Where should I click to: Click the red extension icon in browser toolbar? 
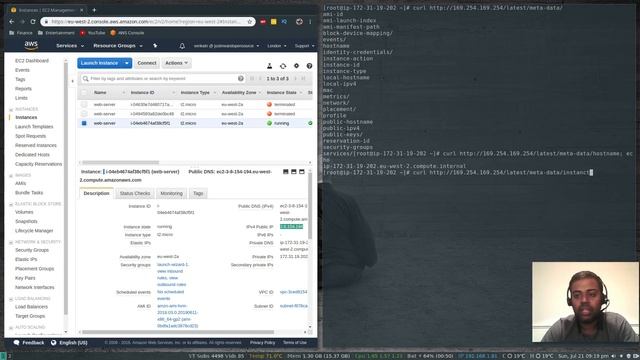(x=263, y=22)
